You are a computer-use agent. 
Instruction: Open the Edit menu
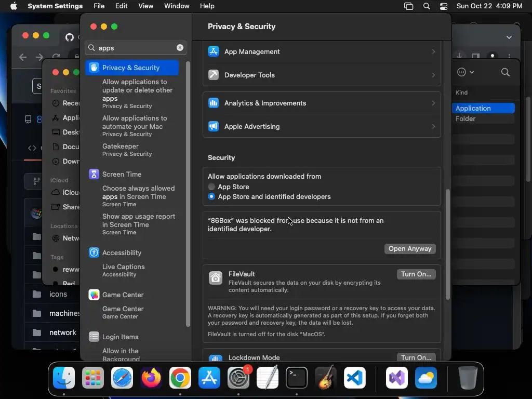coord(121,6)
